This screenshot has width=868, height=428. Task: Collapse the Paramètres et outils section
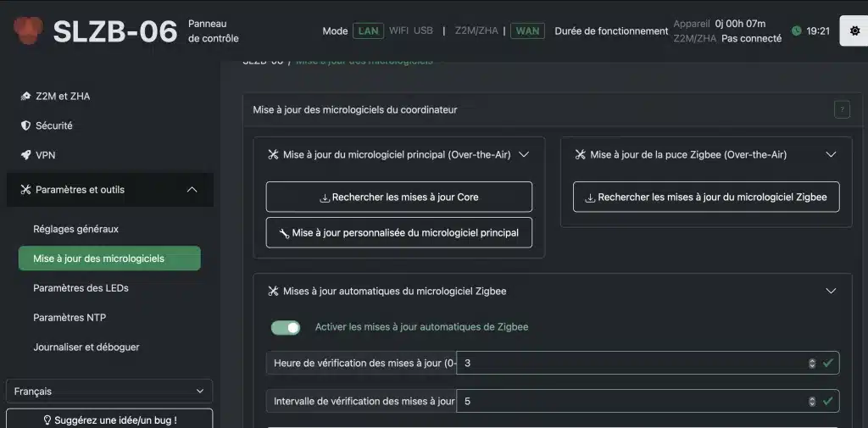click(x=192, y=190)
